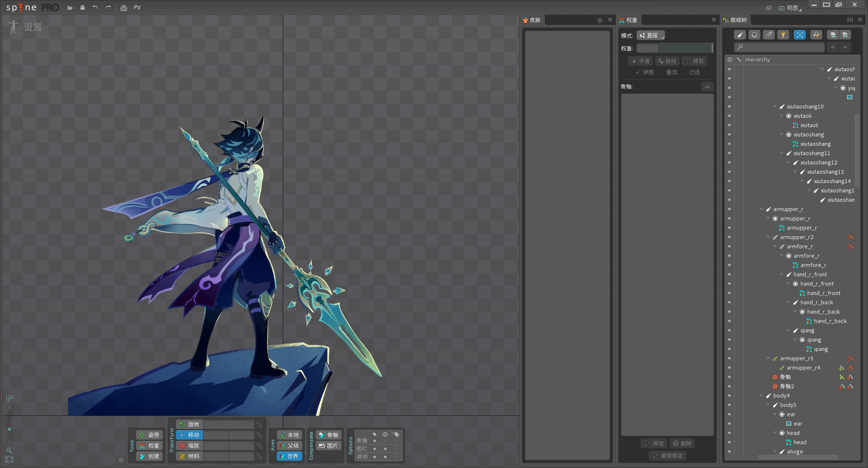Open find and replace tool icon
This screenshot has height=468, width=868.
[816, 35]
